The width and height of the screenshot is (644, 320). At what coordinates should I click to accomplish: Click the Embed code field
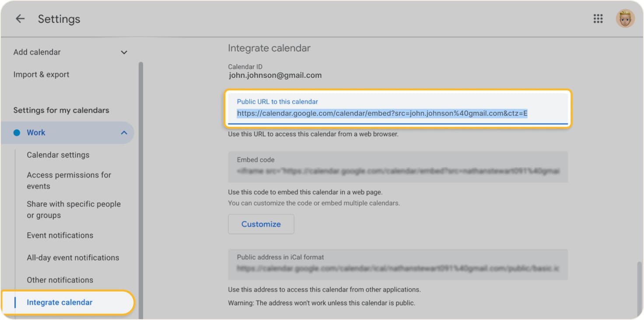(x=398, y=167)
